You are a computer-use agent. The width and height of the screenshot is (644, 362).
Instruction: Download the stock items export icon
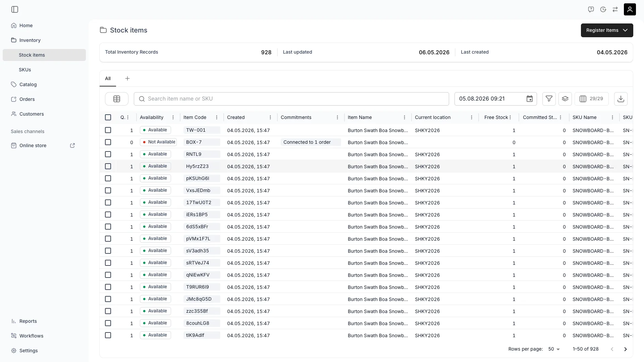tap(621, 99)
